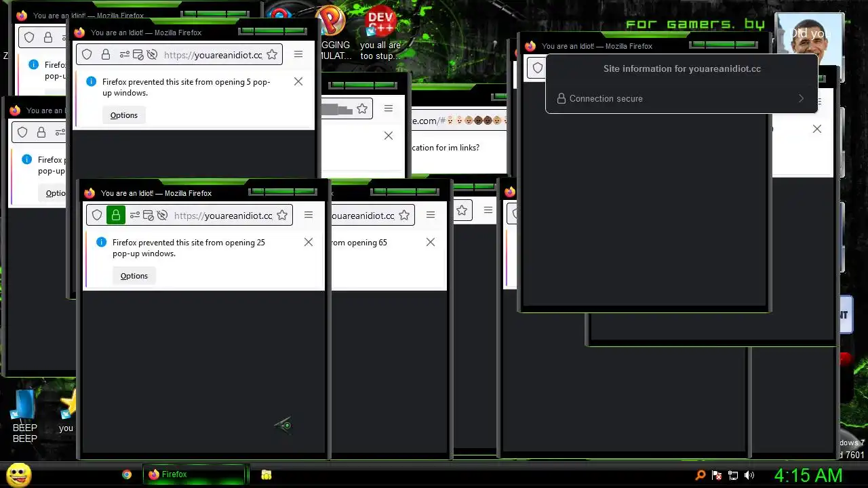Click the 4:15 AM clock
This screenshot has width=868, height=488.
[x=808, y=475]
